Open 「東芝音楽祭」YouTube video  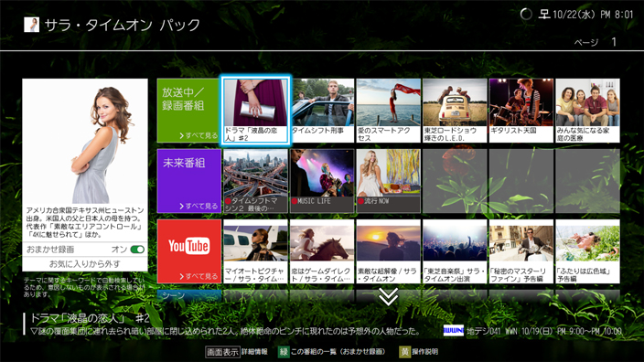click(455, 251)
